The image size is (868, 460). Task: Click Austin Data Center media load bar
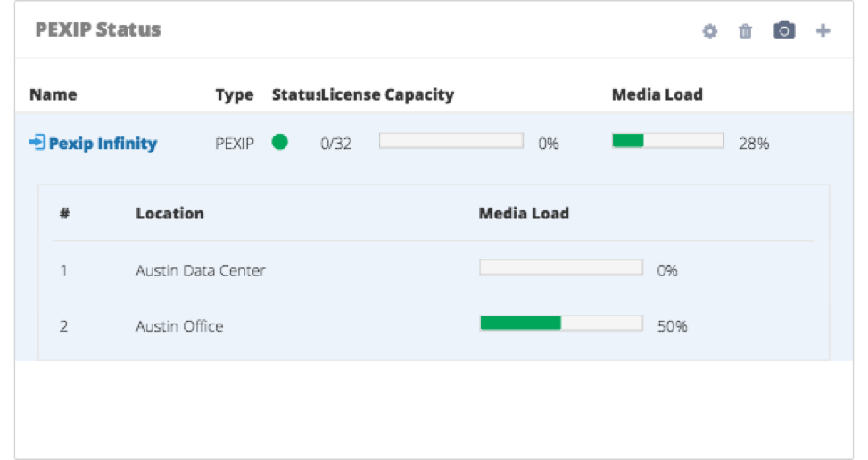[561, 267]
